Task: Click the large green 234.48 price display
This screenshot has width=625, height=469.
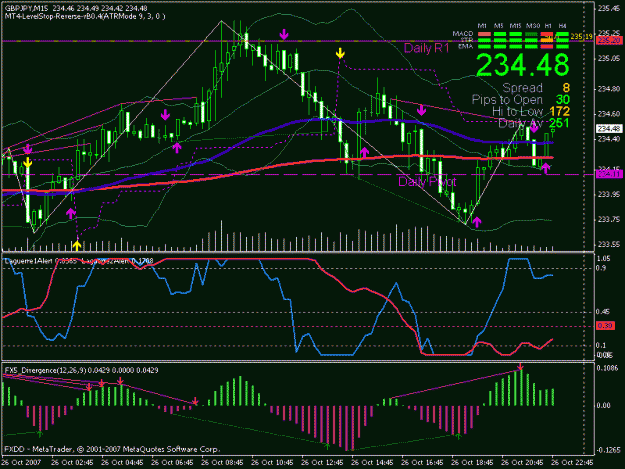Action: tap(523, 65)
